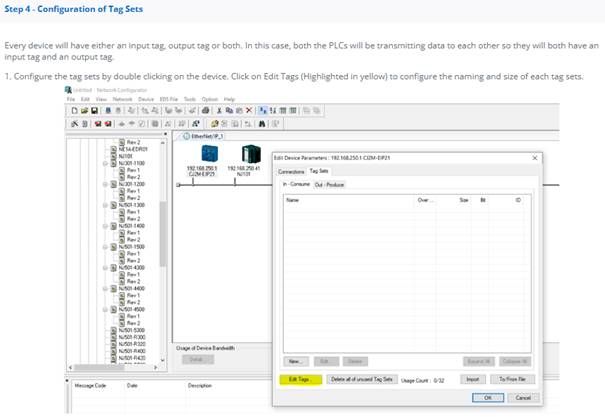This screenshot has height=417, width=605.
Task: Select the NJ501-R400 tree item
Action: [132, 351]
